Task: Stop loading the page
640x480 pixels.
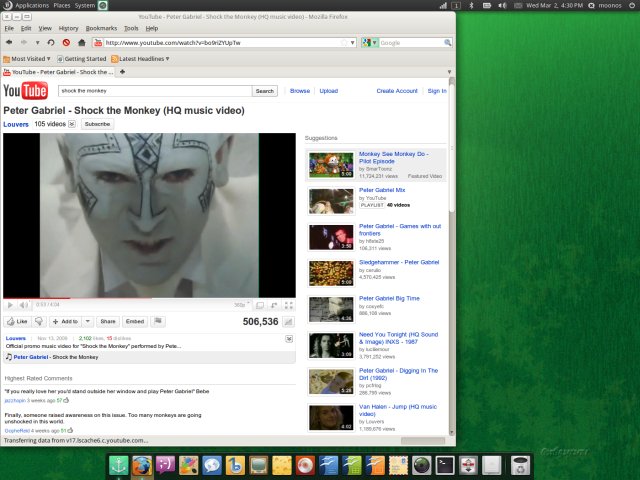Action: click(66, 43)
